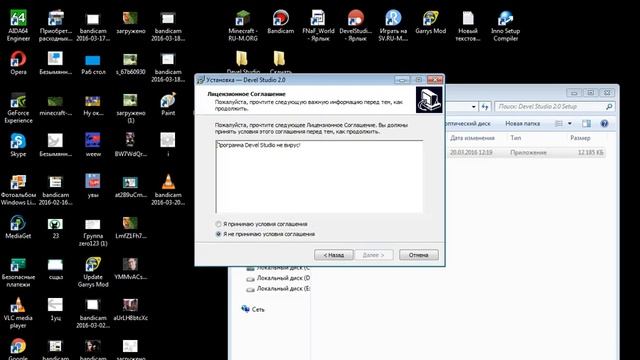Screen dimensions: 640x360
Task: Select 'Я принимаю условия соглашения' radio
Action: point(218,224)
